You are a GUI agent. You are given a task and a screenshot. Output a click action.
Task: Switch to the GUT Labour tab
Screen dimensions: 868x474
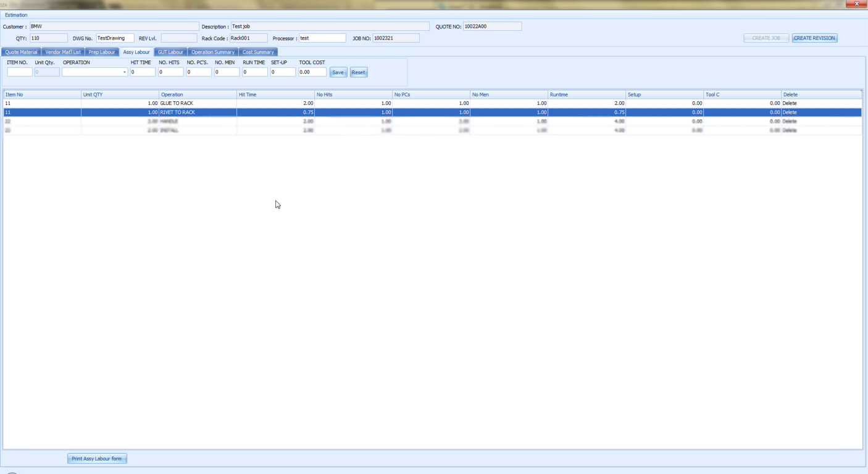pos(170,52)
